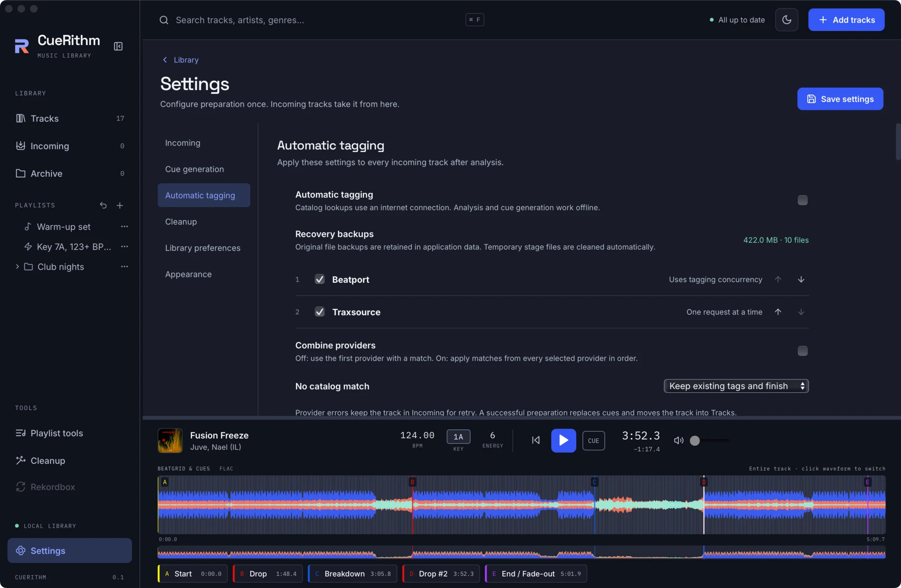Open Library preferences section

click(204, 248)
